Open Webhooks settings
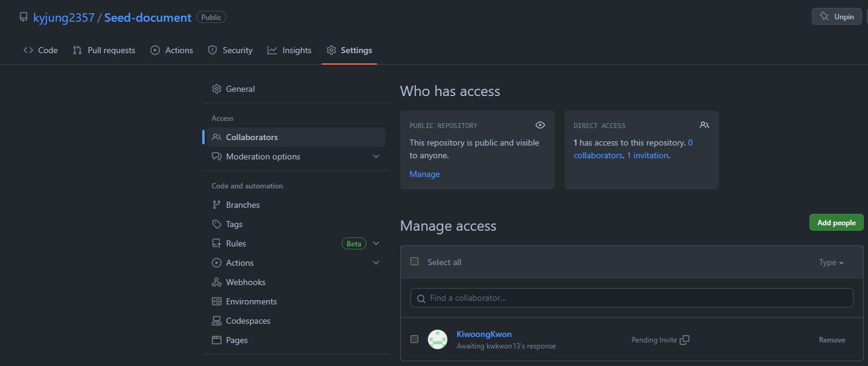Viewport: 868px width, 366px height. [296, 282]
